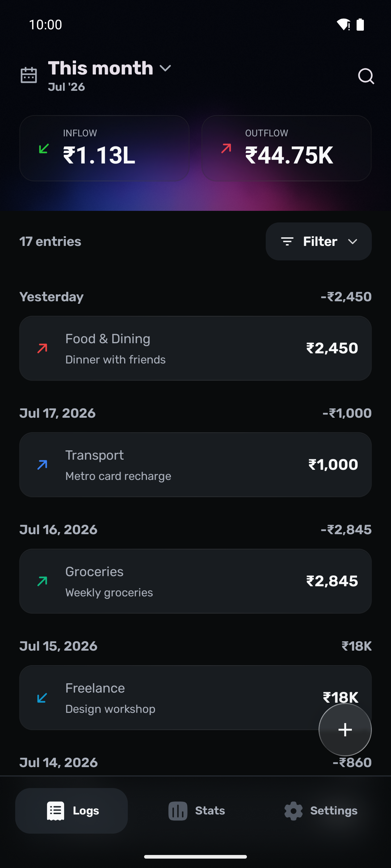Open the Freelance Design workshop entry
Viewport: 391px width, 868px height.
195,698
